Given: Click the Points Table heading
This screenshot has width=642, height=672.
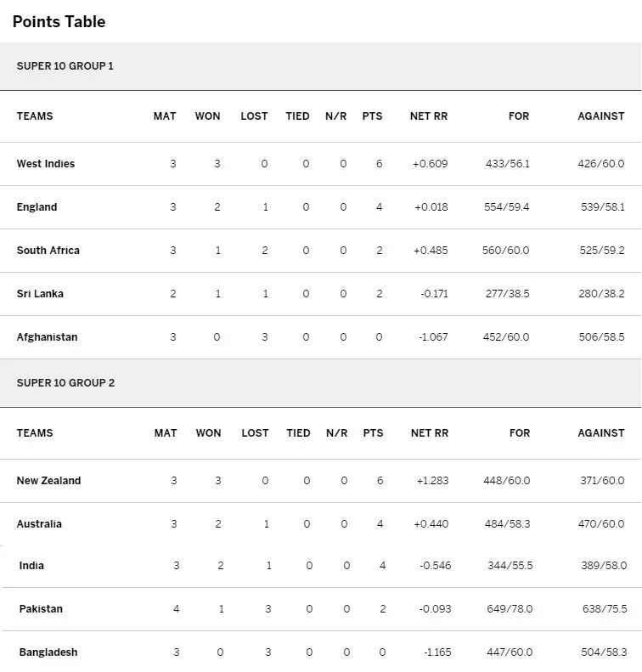Looking at the screenshot, I should point(59,21).
